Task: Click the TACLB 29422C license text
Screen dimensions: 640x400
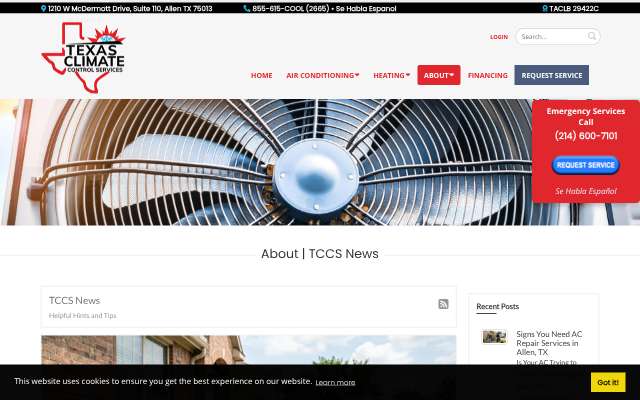Action: [574, 8]
